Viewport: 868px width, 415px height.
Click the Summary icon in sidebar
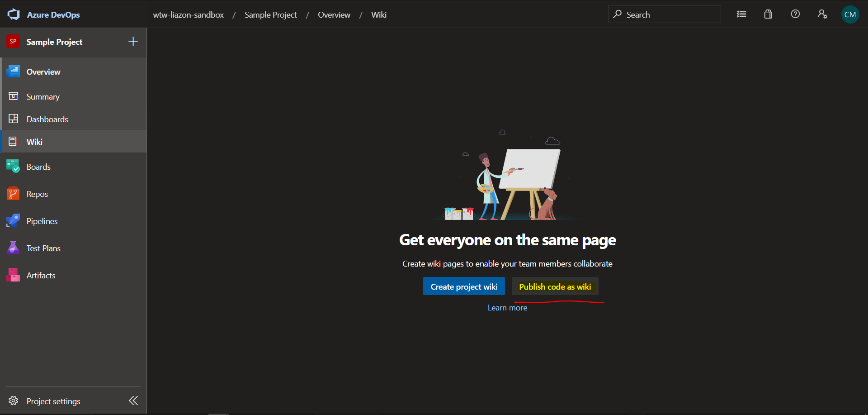click(14, 96)
